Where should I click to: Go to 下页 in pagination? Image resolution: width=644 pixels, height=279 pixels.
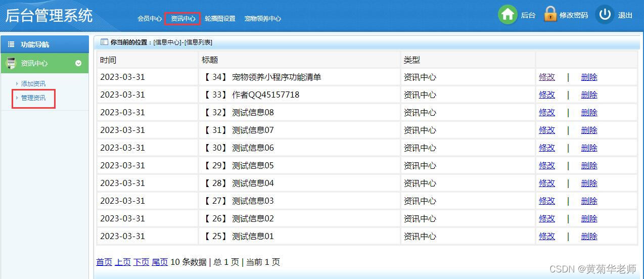click(x=141, y=262)
